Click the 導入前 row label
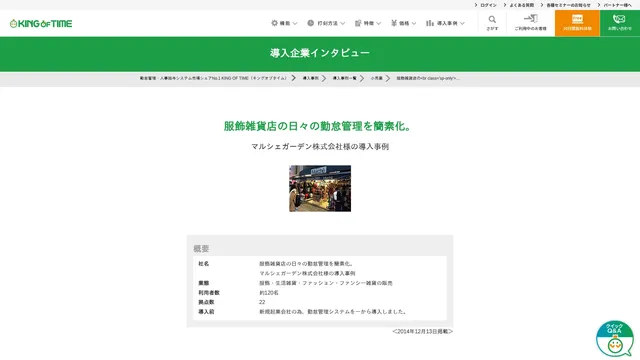 tap(206, 311)
